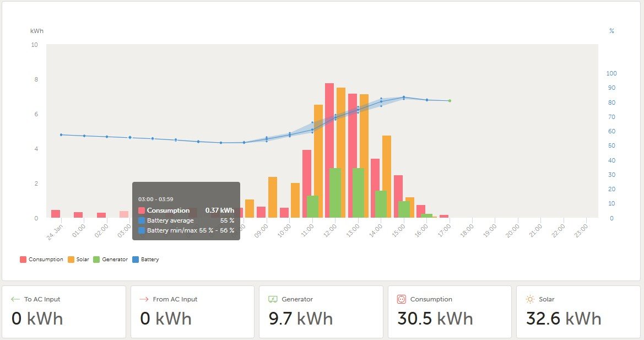Click the green end point of the battery line
Viewport: 644px width, 340px height.
point(450,101)
